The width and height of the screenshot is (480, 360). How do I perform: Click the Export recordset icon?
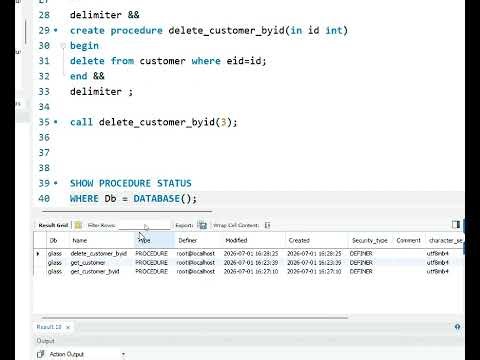202,225
